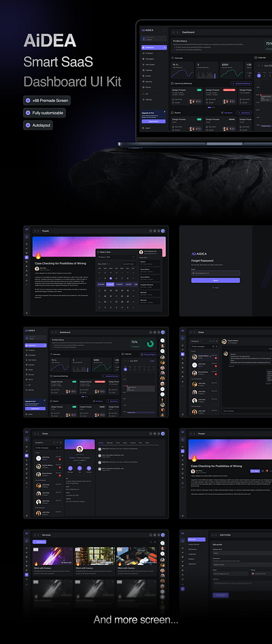Click the 75% completion ring in the Dashboard screen
The height and width of the screenshot is (644, 272).
click(150, 343)
